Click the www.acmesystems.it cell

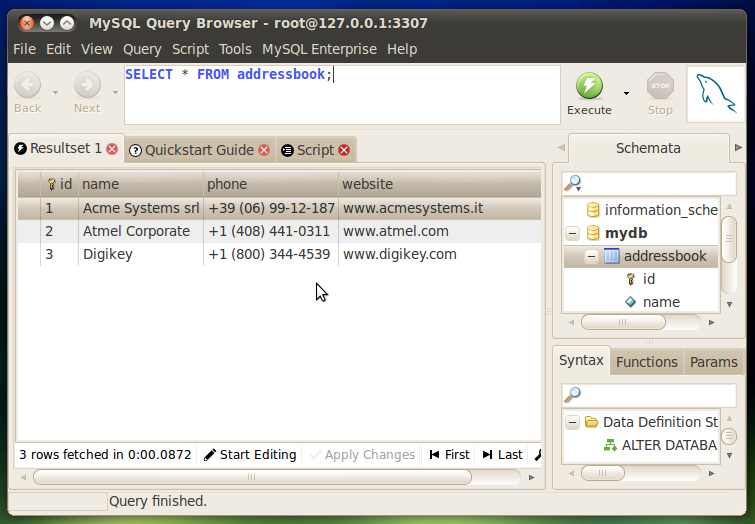pyautogui.click(x=440, y=208)
